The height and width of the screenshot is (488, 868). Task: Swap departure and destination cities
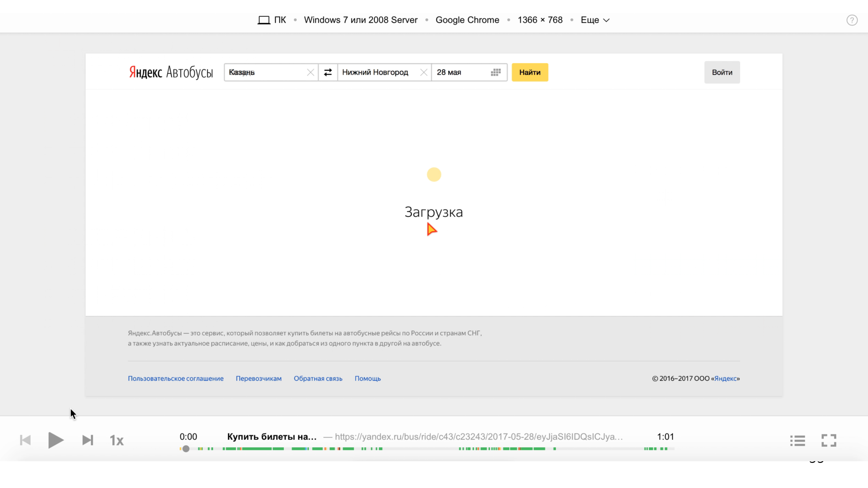coord(328,72)
